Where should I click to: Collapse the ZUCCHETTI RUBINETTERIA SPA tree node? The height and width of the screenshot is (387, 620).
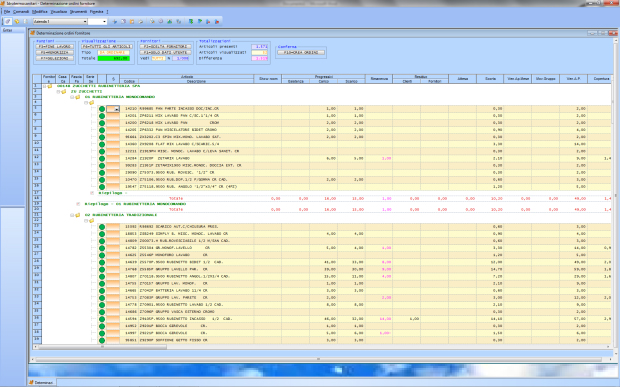pyautogui.click(x=45, y=86)
